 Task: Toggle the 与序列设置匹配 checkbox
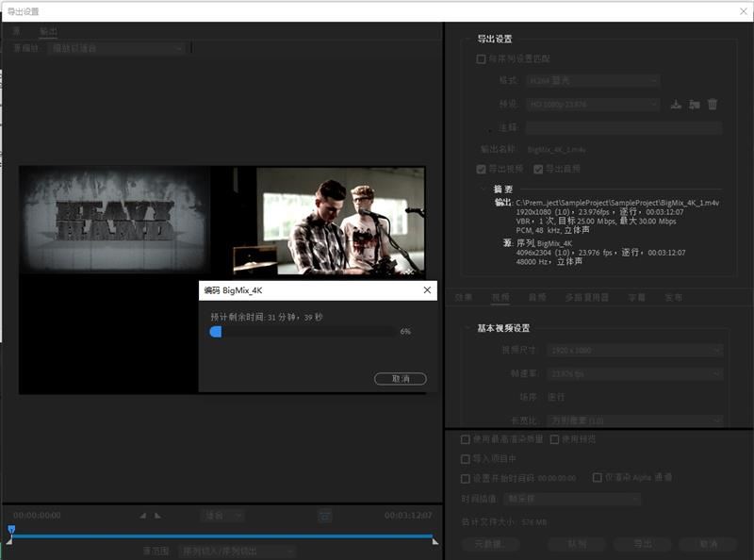coord(481,59)
